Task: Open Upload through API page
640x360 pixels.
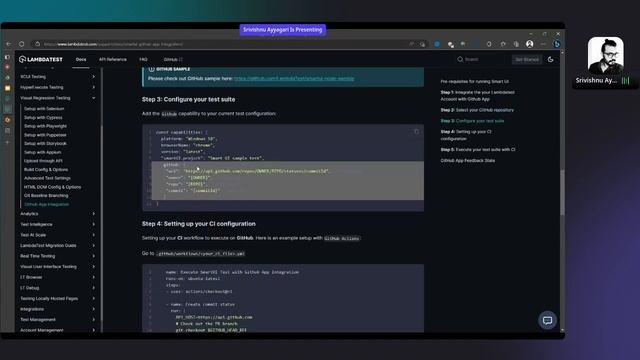Action: (x=43, y=161)
